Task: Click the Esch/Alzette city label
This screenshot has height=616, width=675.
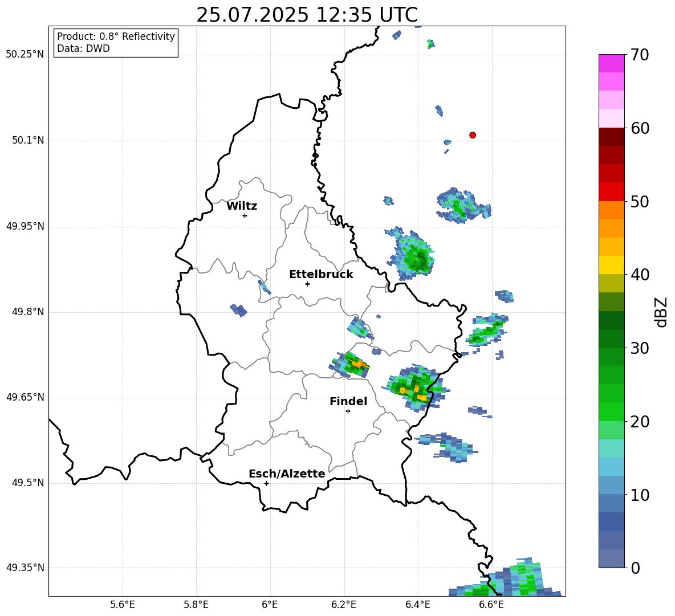Action: point(287,474)
